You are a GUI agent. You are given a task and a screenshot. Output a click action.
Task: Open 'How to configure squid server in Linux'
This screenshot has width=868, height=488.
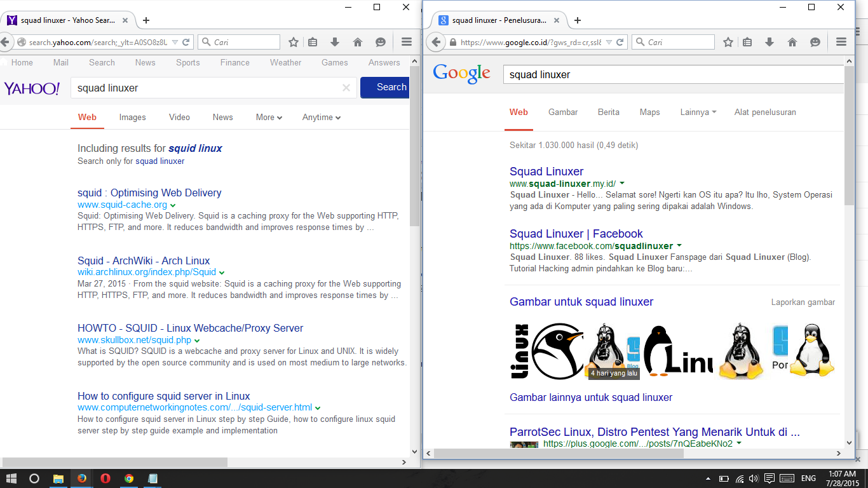tap(164, 396)
